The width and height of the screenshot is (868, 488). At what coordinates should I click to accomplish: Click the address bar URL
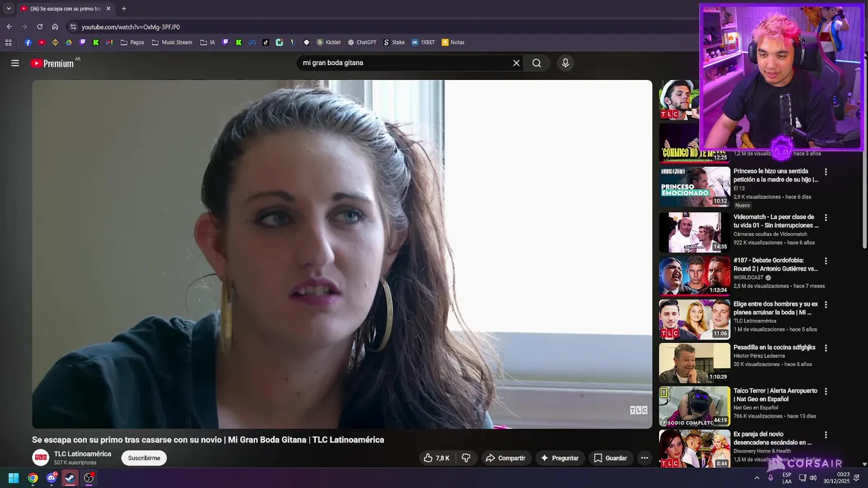pos(131,27)
